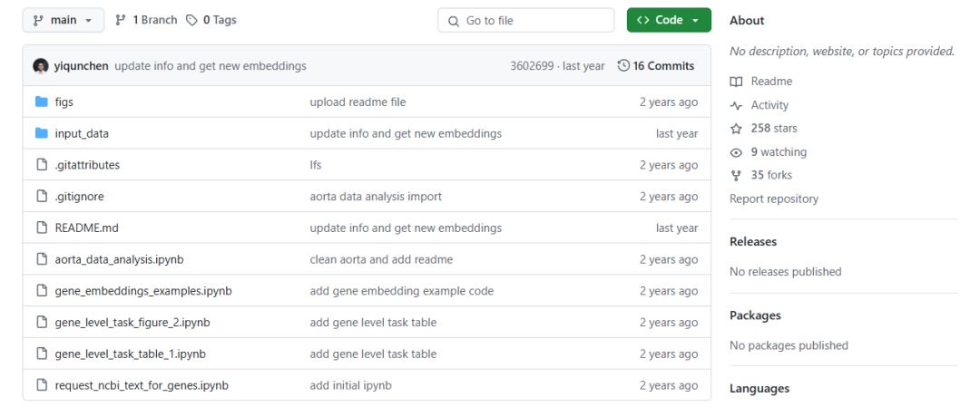
Task: Open the 0 Tags link
Action: [x=211, y=20]
